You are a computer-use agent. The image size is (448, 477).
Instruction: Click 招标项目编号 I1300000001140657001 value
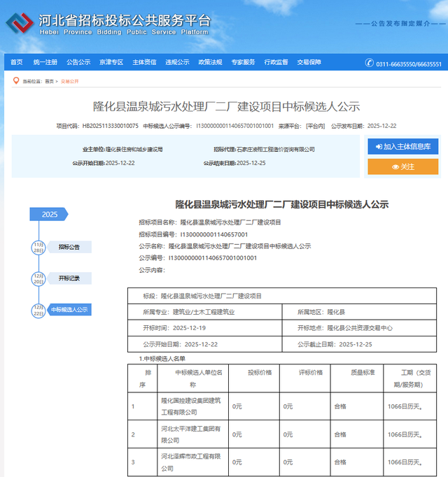(214, 234)
